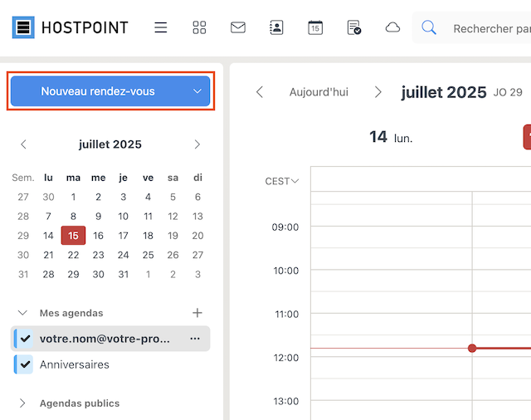The image size is (531, 420).
Task: Click the 10:00 slot on Monday 14
Action: click(x=392, y=281)
